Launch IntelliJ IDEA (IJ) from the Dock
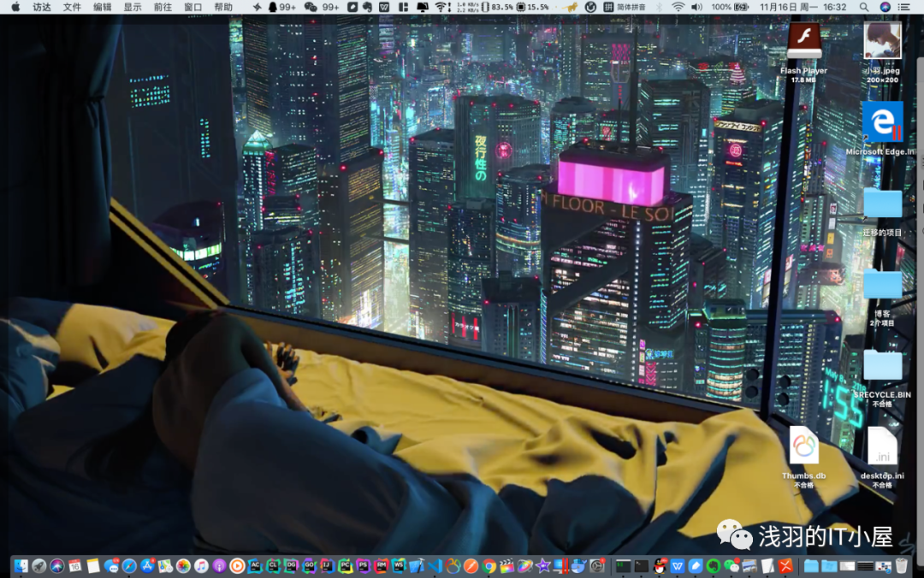 click(327, 566)
